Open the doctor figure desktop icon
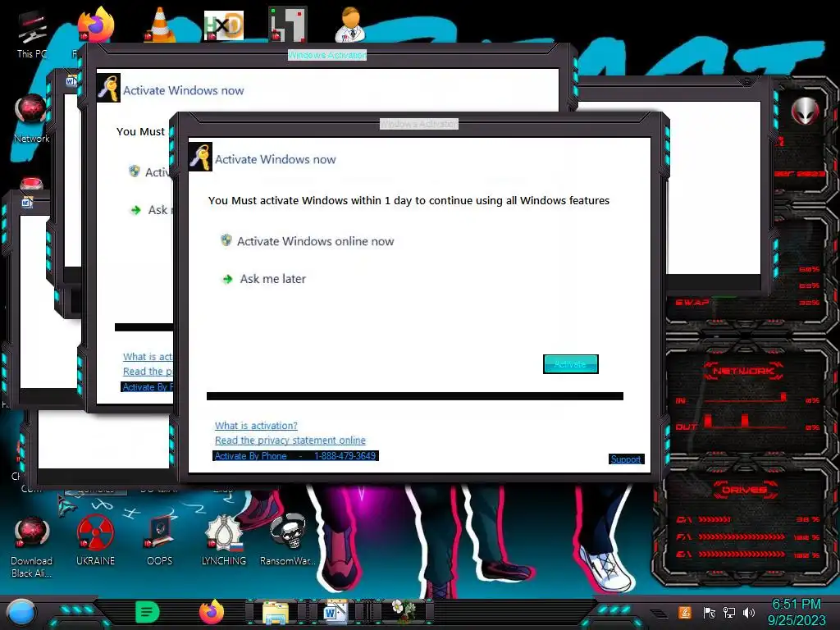This screenshot has height=630, width=840. pos(350,24)
